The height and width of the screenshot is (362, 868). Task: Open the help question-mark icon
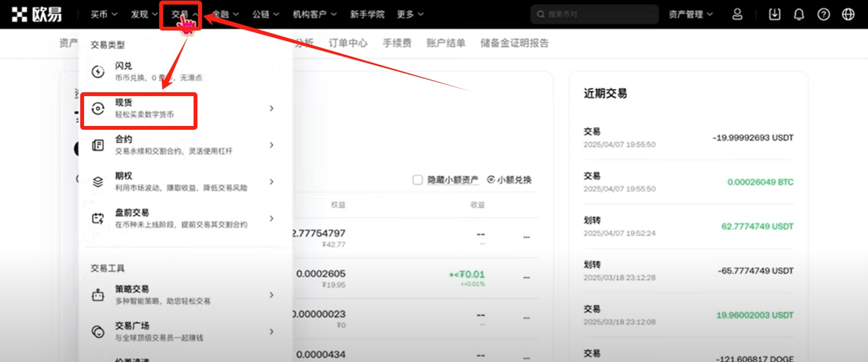823,14
